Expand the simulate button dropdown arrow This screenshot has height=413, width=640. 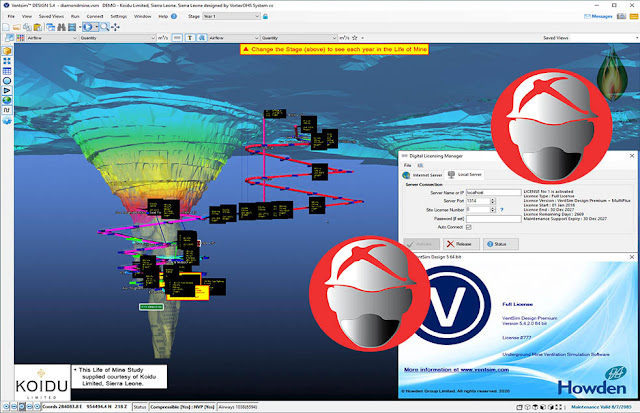[x=96, y=27]
